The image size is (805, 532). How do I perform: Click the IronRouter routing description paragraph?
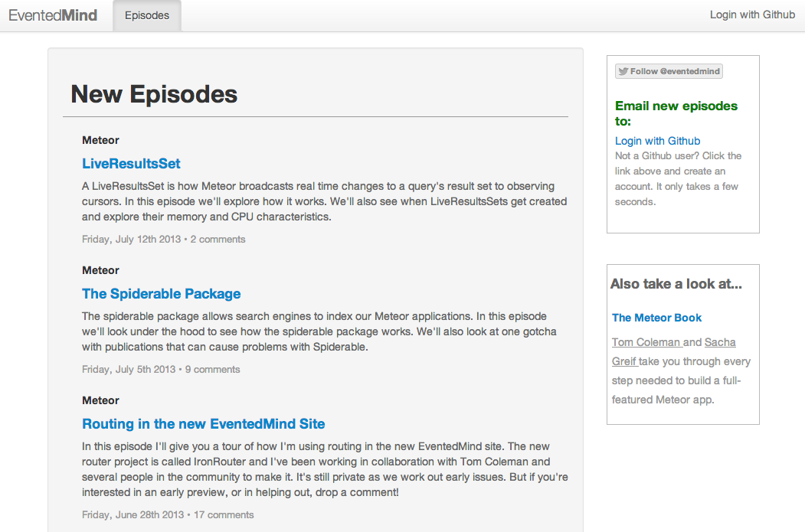click(325, 469)
